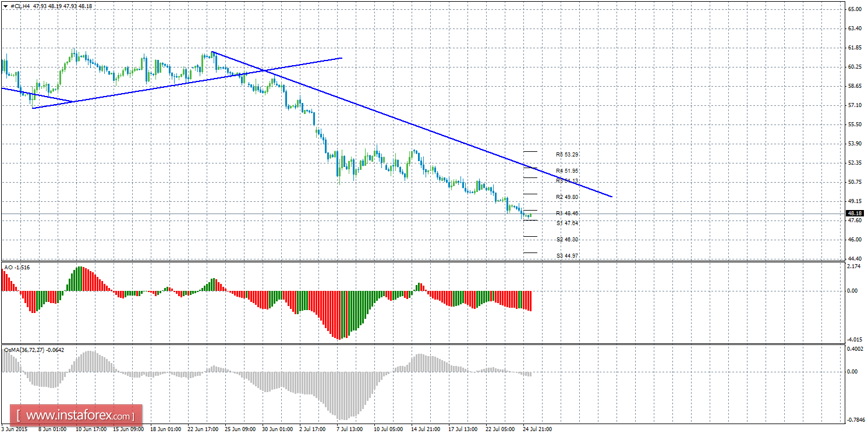This screenshot has height=434, width=868.
Task: Click the 57.10 price scale value
Action: click(x=855, y=105)
